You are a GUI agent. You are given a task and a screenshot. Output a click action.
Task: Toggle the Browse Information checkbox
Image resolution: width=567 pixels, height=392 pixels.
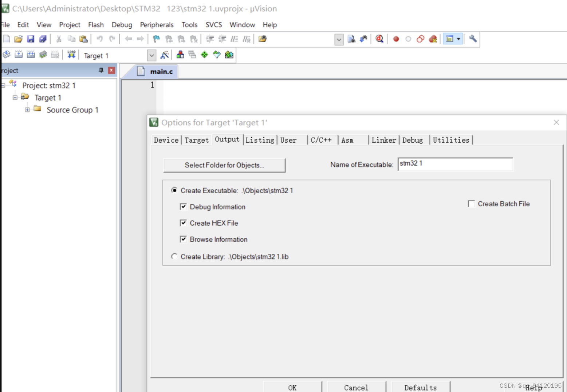(183, 239)
